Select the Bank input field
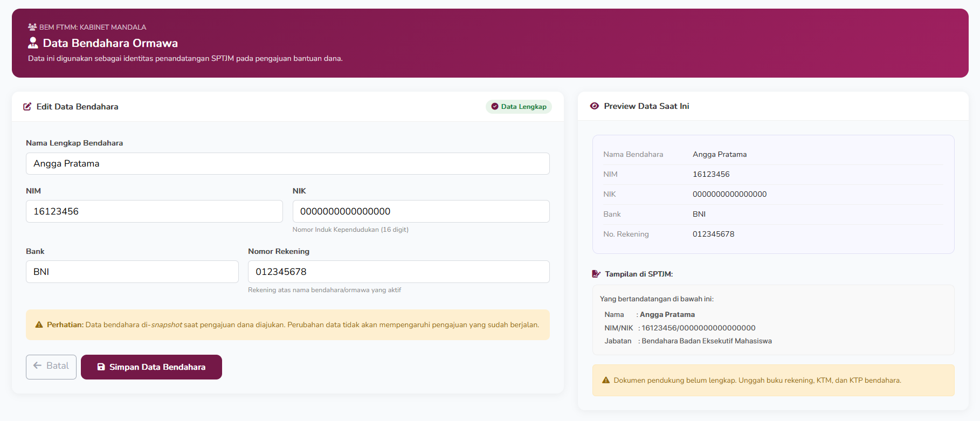980x421 pixels. click(x=132, y=272)
